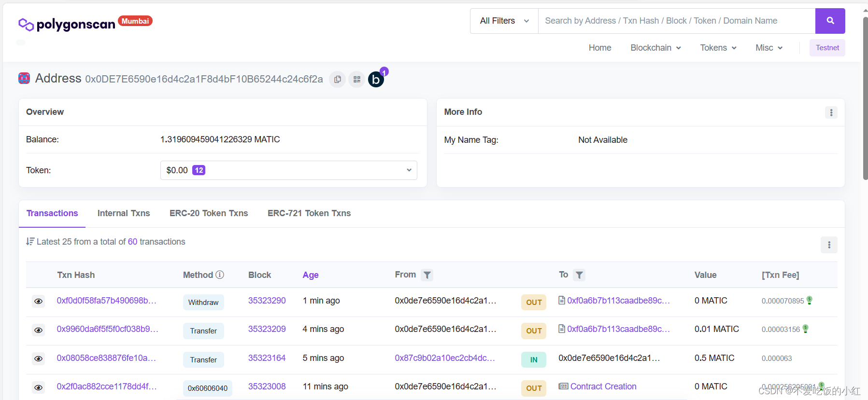Open block 35323290 link
The width and height of the screenshot is (868, 400).
click(x=267, y=301)
